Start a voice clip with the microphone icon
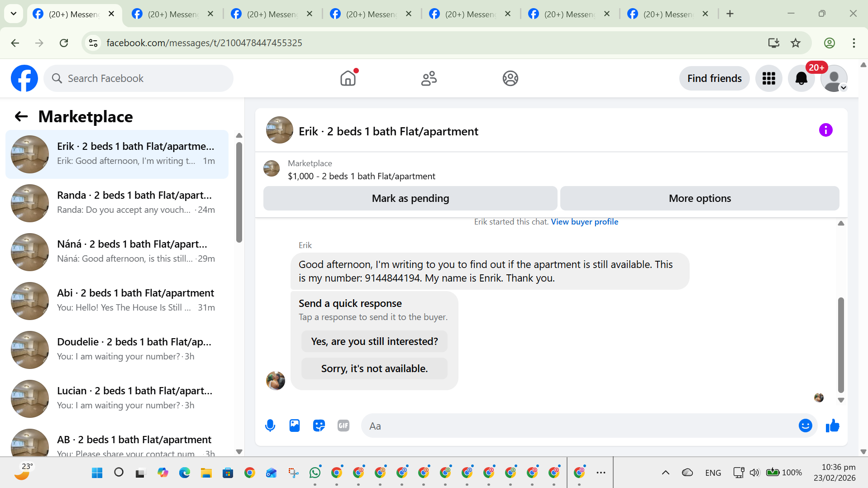Viewport: 868px width, 488px height. 270,426
